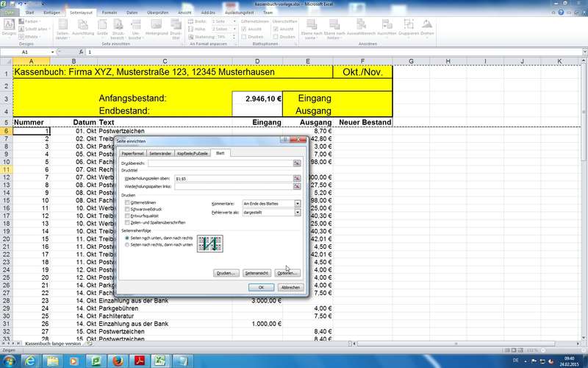Click range selector icon for Druckbereich field

click(x=297, y=163)
